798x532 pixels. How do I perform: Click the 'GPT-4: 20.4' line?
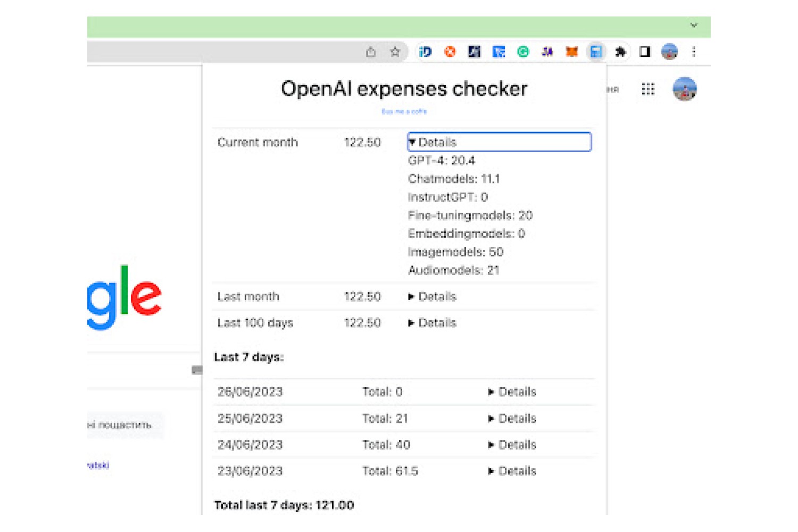[x=442, y=160]
